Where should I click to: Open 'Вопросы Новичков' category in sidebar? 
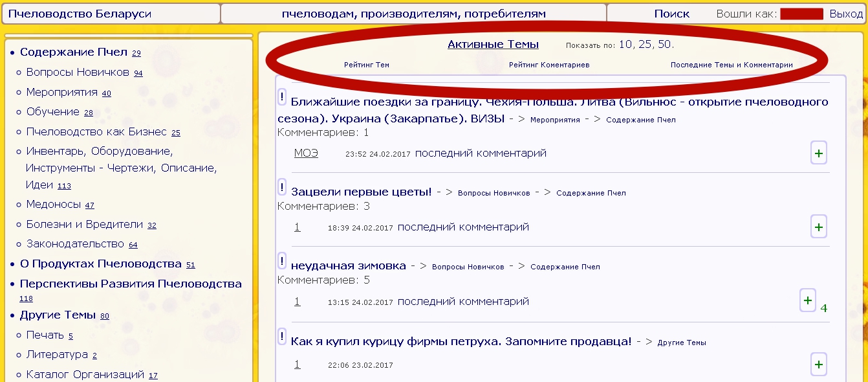78,73
